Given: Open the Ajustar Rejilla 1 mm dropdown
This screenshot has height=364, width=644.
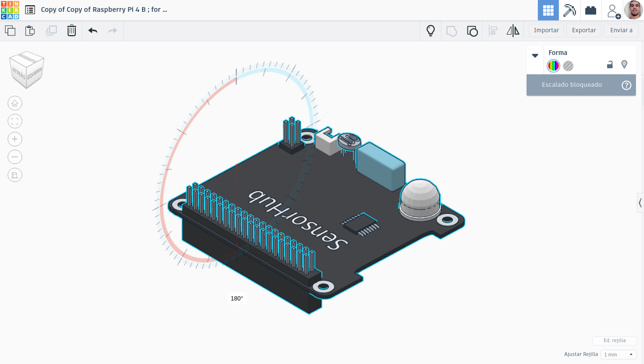Looking at the screenshot, I should [x=618, y=355].
